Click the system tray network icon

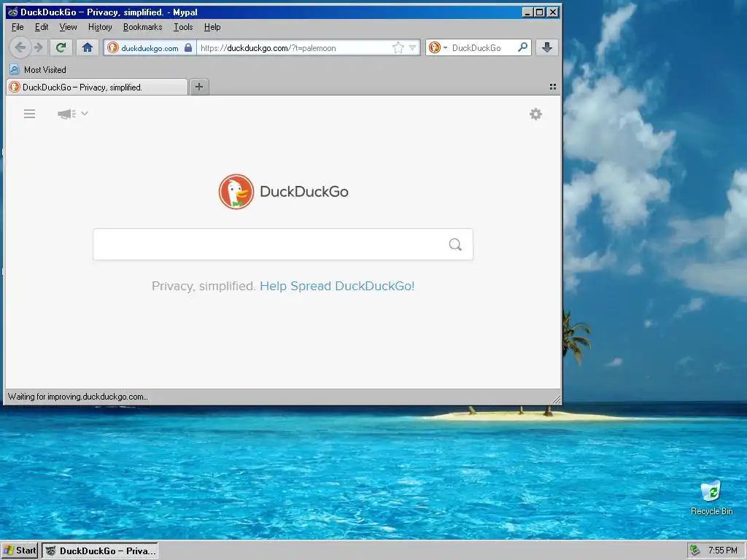pyautogui.click(x=695, y=551)
